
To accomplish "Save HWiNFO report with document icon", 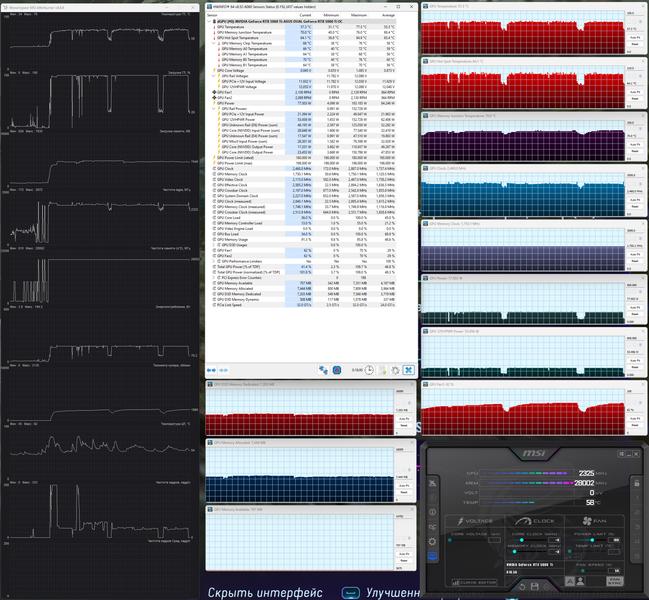I will (383, 370).
